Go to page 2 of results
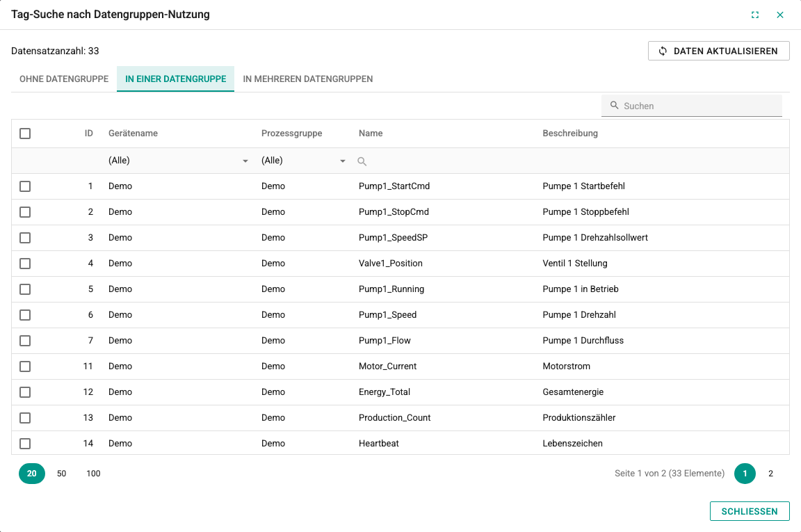 [x=771, y=474]
